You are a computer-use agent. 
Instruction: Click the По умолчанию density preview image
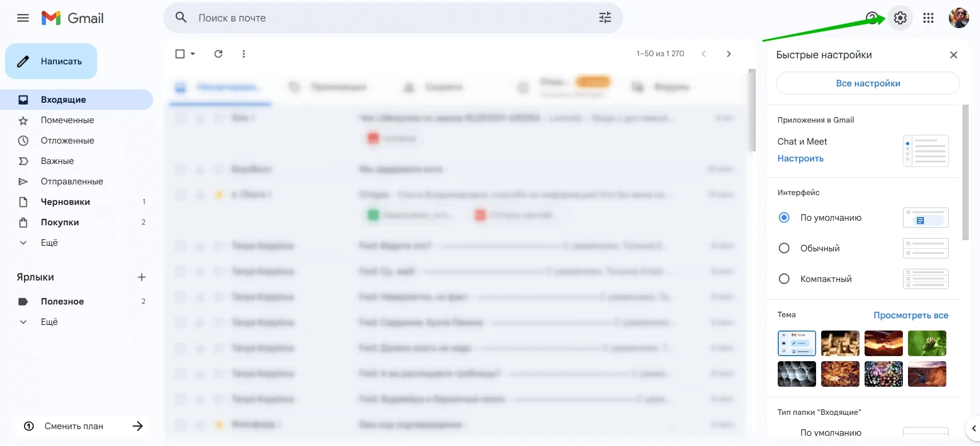926,218
